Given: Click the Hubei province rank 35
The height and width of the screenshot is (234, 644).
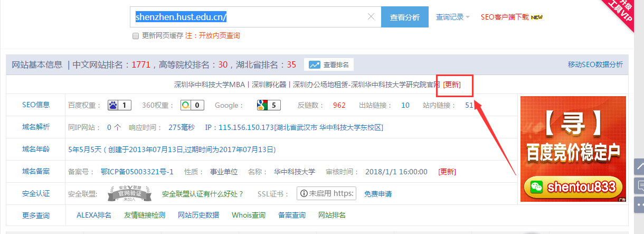Looking at the screenshot, I should pos(291,65).
